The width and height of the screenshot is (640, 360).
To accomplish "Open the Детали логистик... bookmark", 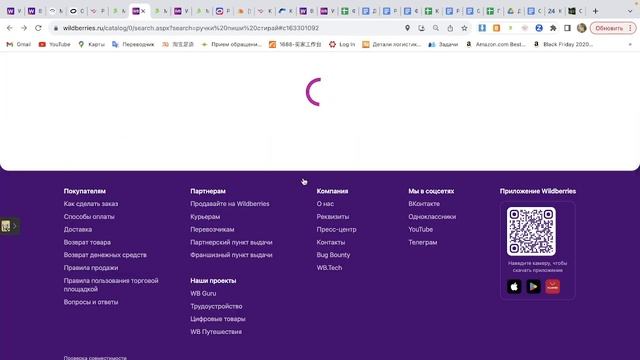I will (x=392, y=44).
